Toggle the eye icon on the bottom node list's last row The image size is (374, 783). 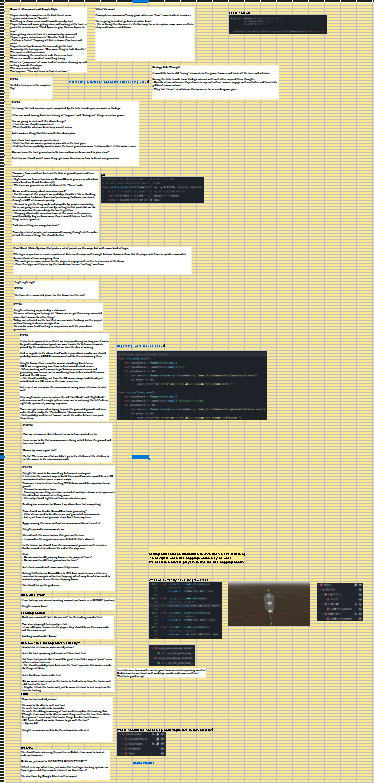point(162,754)
